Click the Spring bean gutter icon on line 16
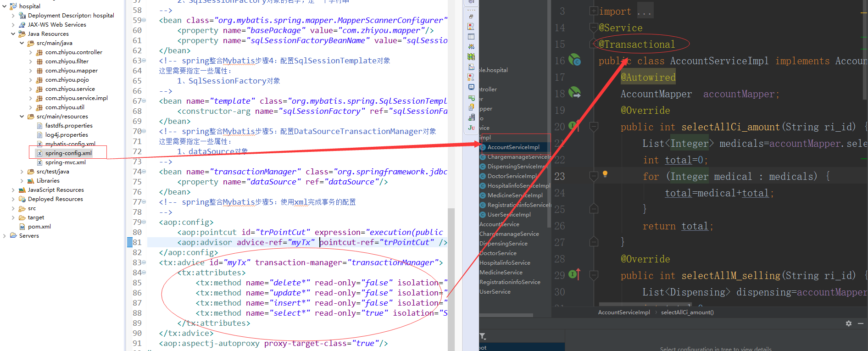Viewport: 868px width, 351px height. (574, 60)
